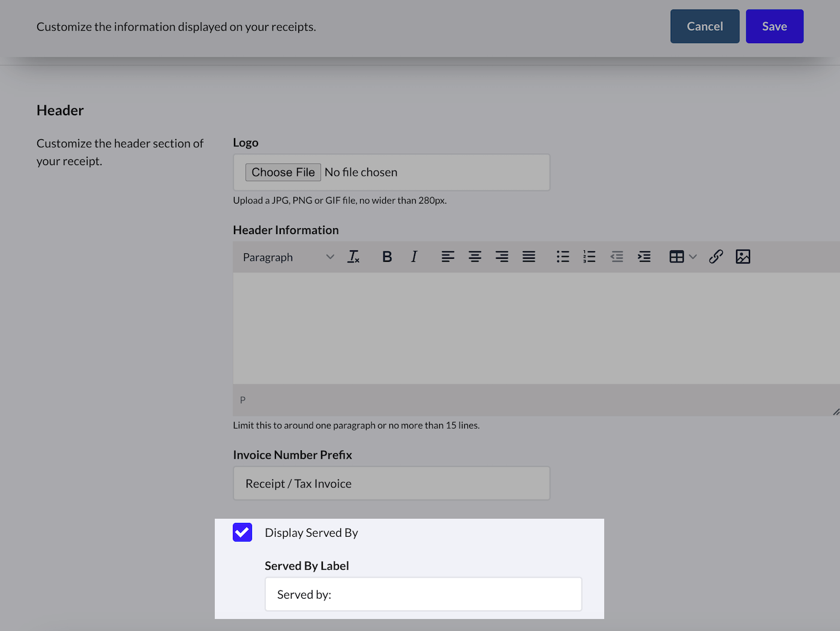Align text to the left

click(448, 257)
